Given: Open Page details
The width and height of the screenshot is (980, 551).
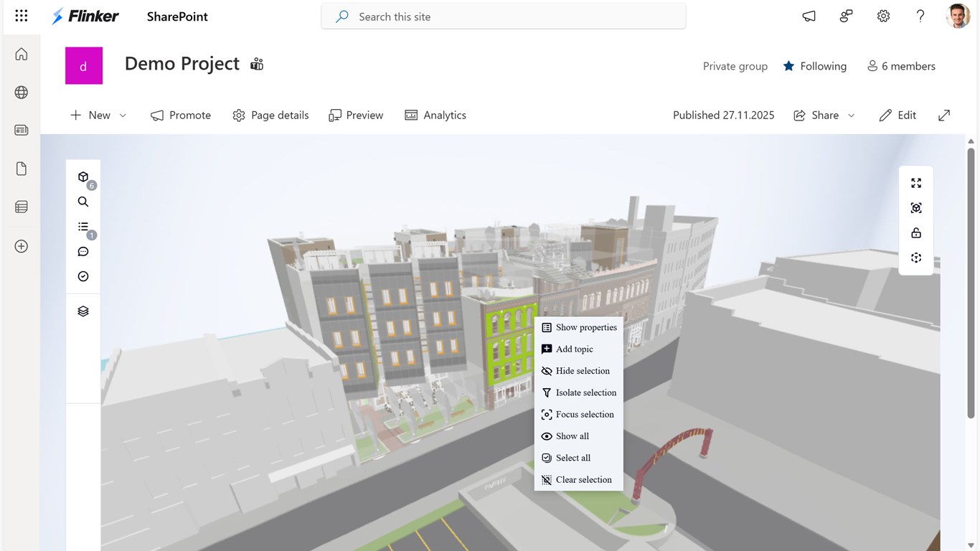Looking at the screenshot, I should click(x=270, y=115).
